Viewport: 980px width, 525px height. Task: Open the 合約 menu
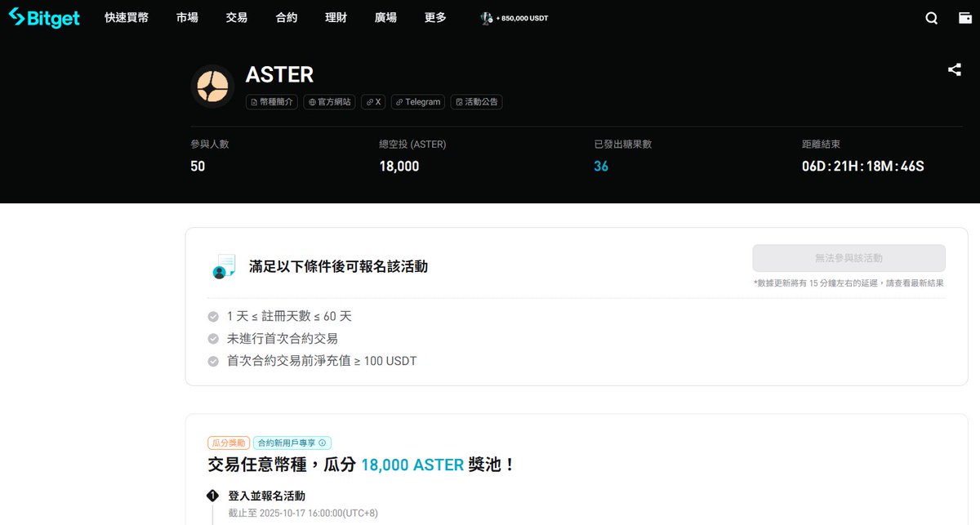pos(287,17)
